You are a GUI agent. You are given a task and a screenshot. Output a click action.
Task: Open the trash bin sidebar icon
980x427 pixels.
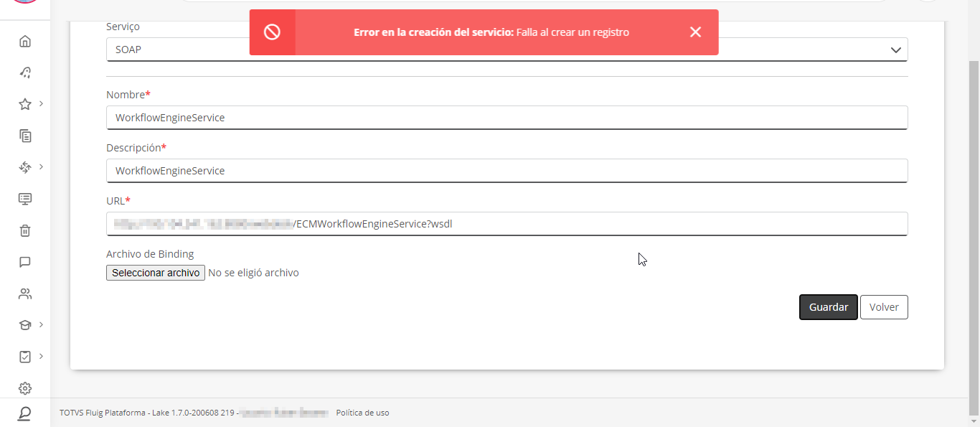pos(25,230)
